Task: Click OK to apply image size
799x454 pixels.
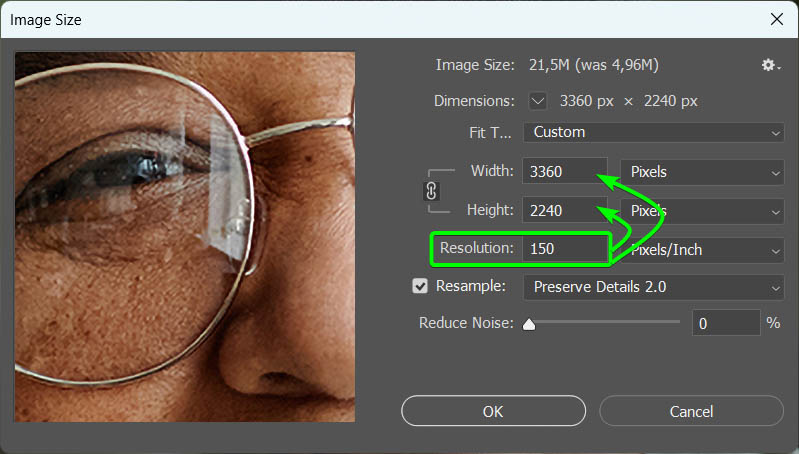Action: [493, 411]
